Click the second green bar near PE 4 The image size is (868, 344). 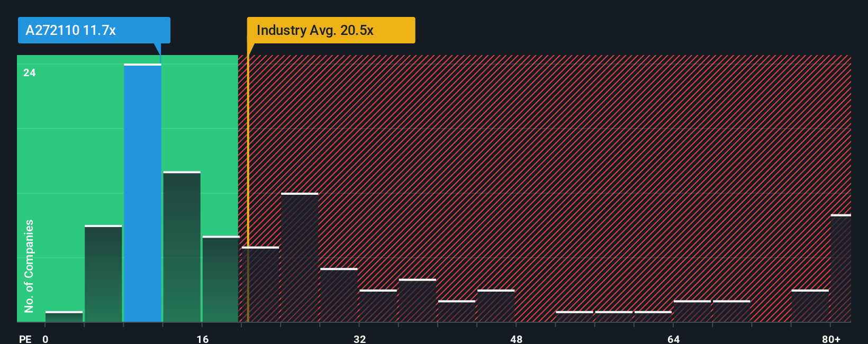(x=103, y=274)
